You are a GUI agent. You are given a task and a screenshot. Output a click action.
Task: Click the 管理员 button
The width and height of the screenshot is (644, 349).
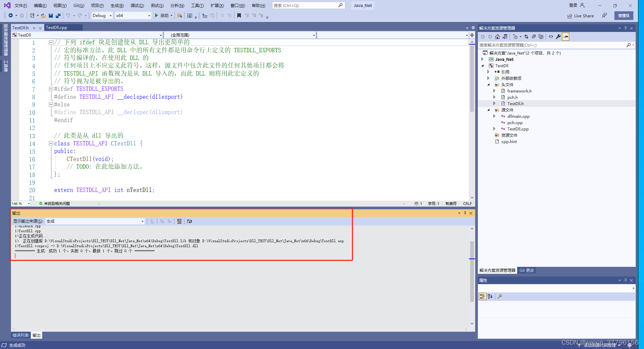tap(624, 16)
